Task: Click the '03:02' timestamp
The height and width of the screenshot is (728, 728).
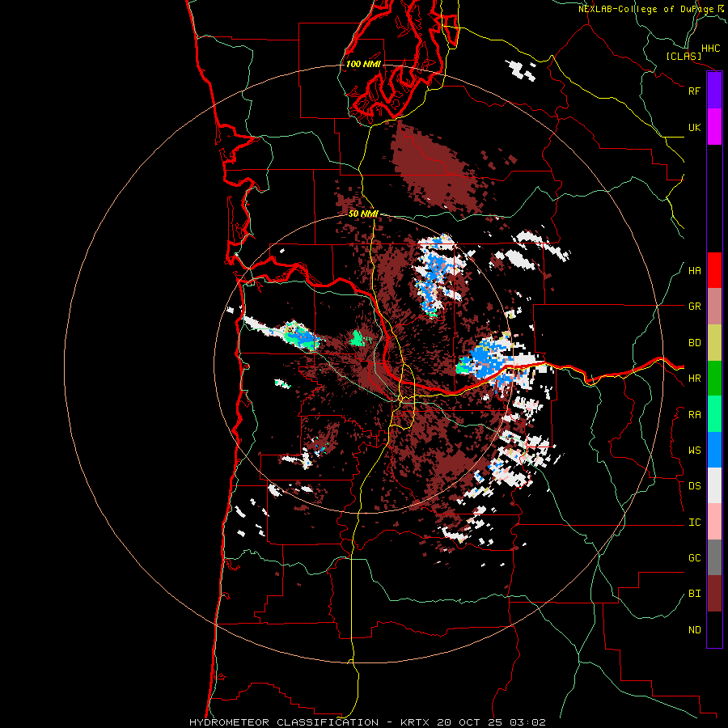Action: [527, 722]
